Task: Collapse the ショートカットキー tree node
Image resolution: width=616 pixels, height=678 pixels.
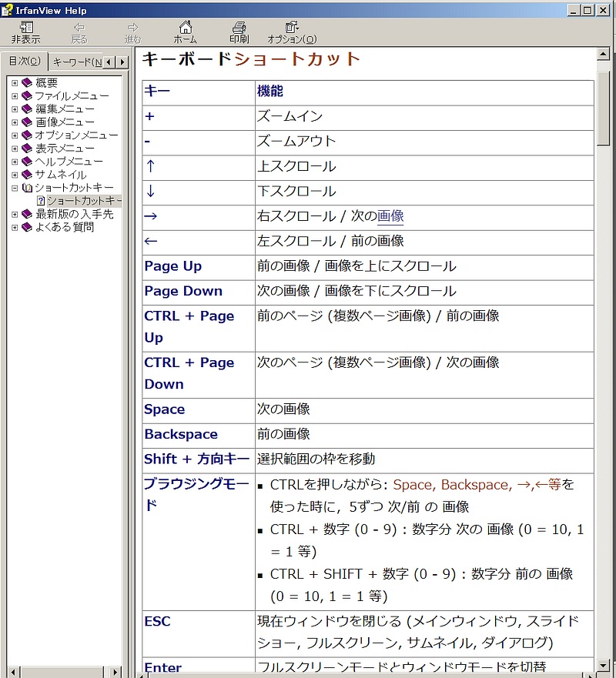Action: pos(15,188)
